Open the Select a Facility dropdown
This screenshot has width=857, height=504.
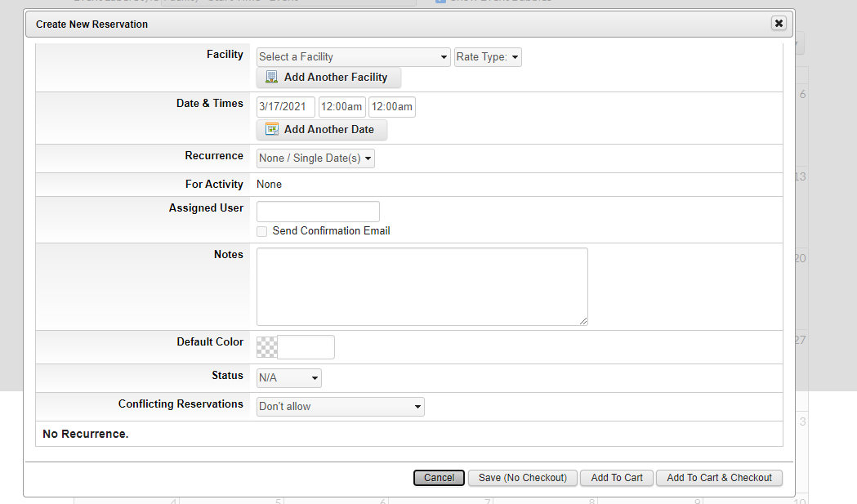tap(353, 57)
